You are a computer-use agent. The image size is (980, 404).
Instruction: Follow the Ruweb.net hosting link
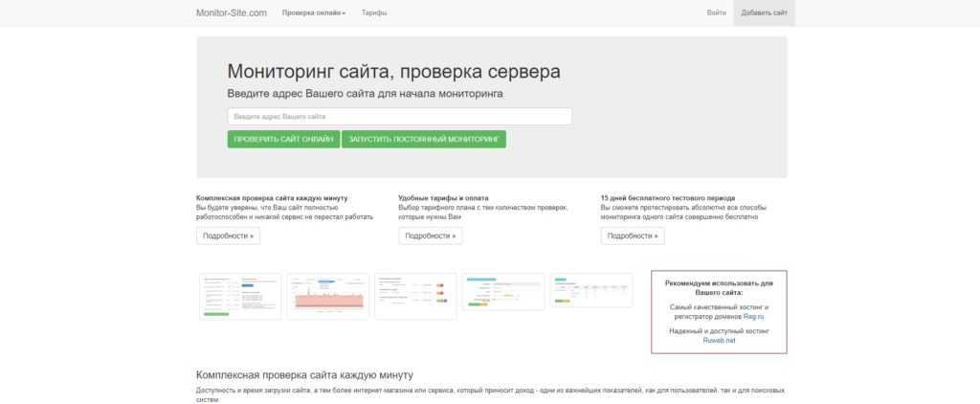pos(719,341)
